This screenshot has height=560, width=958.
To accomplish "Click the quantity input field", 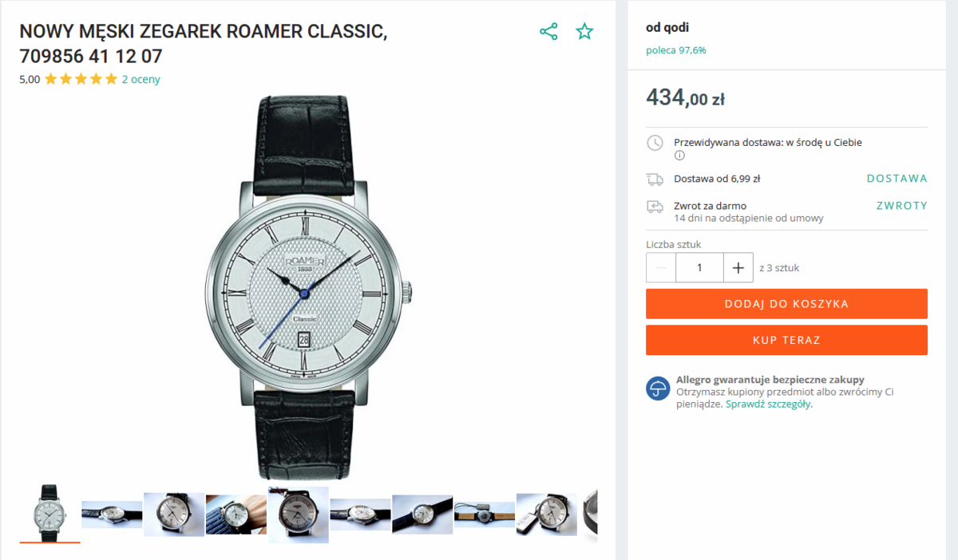I will 699,268.
